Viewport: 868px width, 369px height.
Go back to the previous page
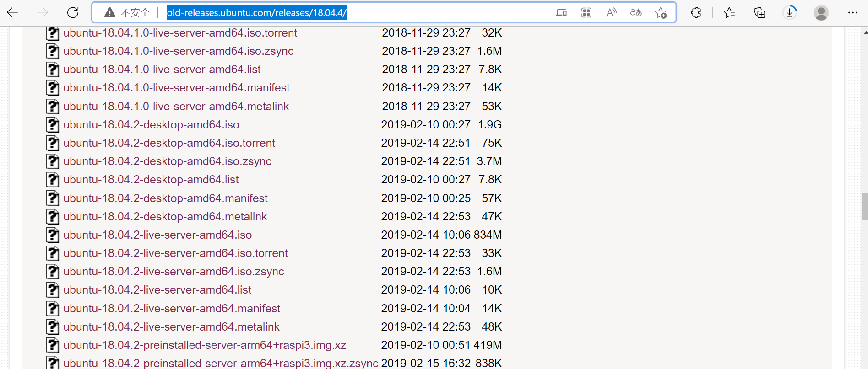(13, 12)
